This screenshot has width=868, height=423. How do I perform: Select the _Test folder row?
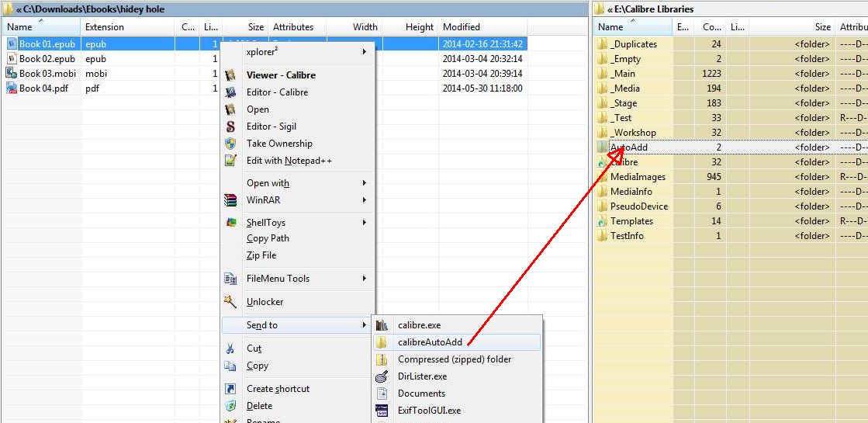coord(731,118)
